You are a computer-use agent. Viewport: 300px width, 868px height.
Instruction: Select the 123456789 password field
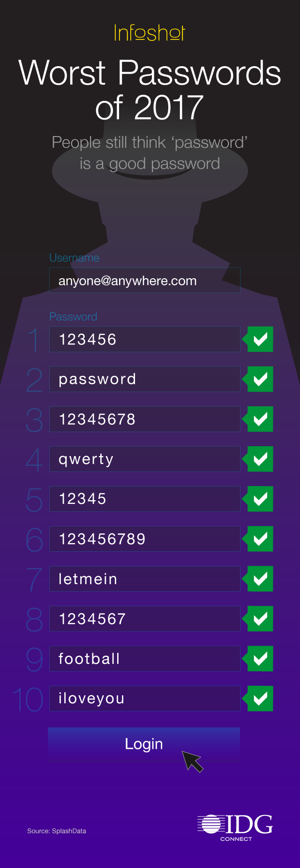(145, 539)
